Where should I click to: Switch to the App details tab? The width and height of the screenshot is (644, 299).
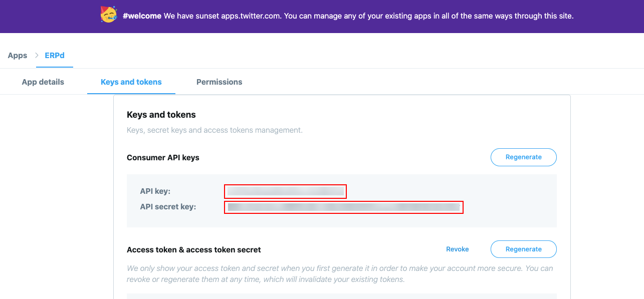click(43, 82)
